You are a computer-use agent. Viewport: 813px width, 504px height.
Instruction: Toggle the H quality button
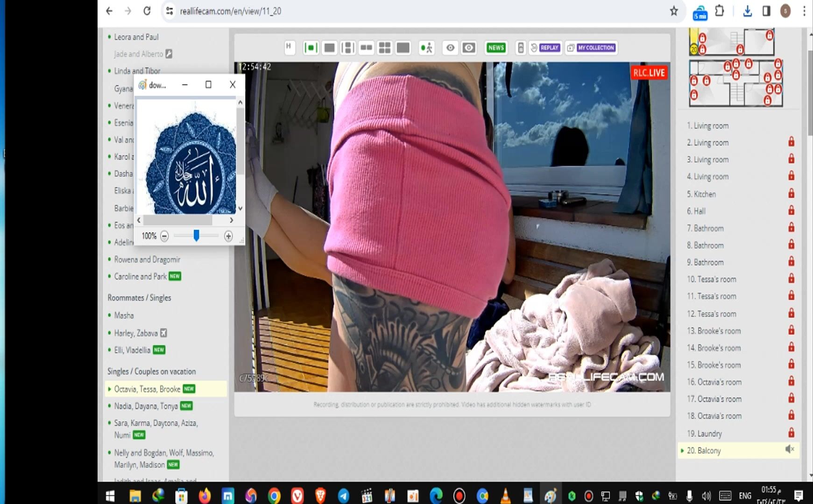289,47
